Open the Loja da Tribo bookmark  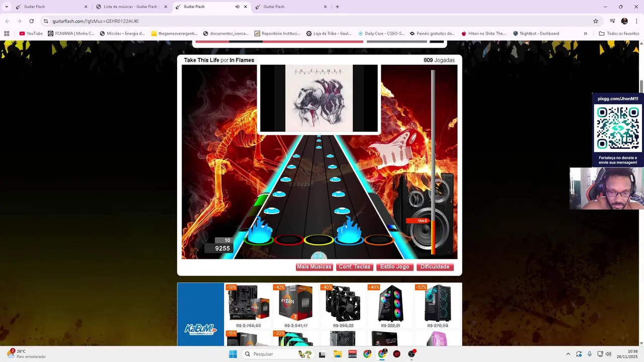[329, 34]
